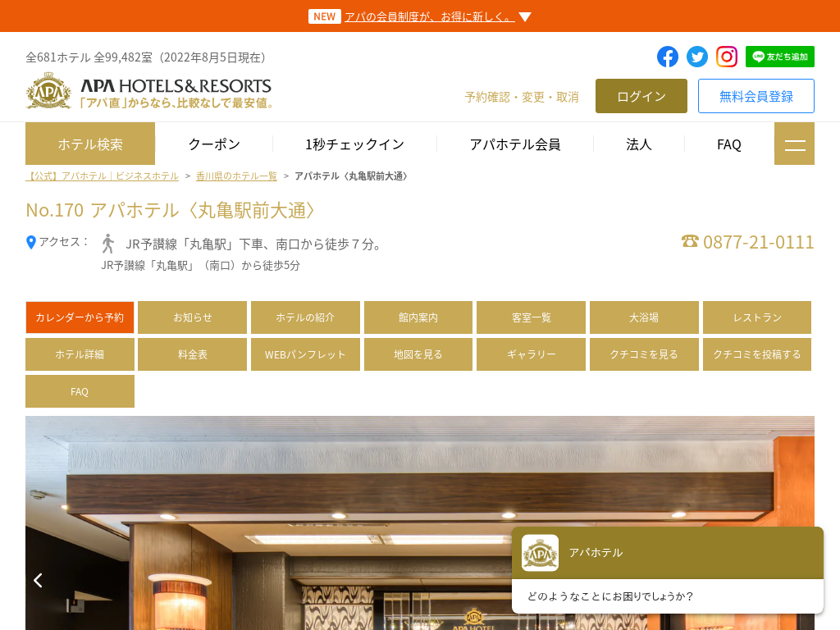Click the No.170 アパホテル〈丸亀駅前大通〉 heading
840x630 pixels.
coord(171,210)
